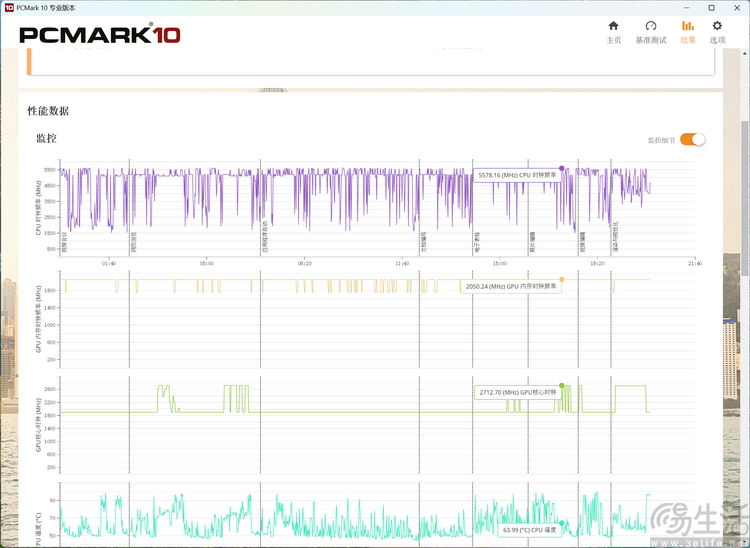This screenshot has width=750, height=548.
Task: Click the 21:40 time axis label
Action: (695, 263)
